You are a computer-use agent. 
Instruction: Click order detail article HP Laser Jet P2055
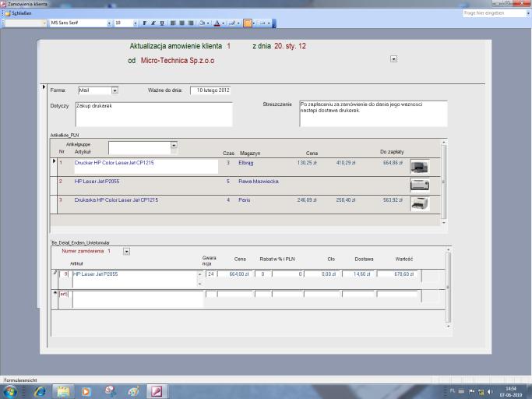tap(134, 279)
